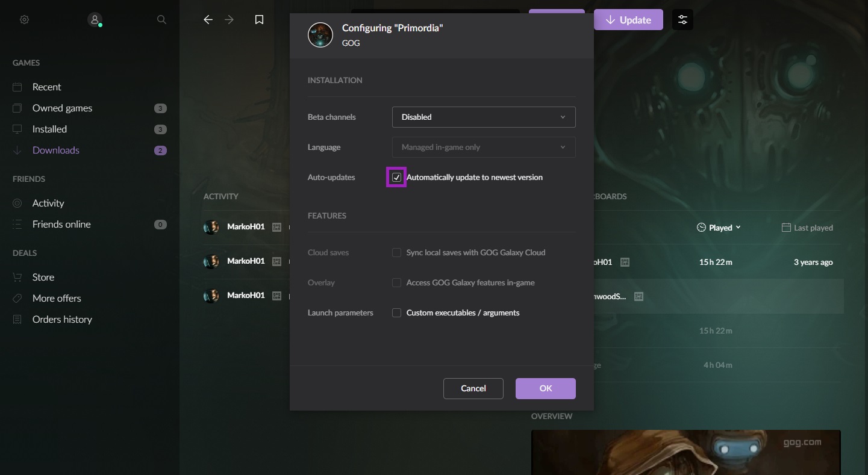The height and width of the screenshot is (475, 868).
Task: Open the Language dropdown
Action: 484,147
